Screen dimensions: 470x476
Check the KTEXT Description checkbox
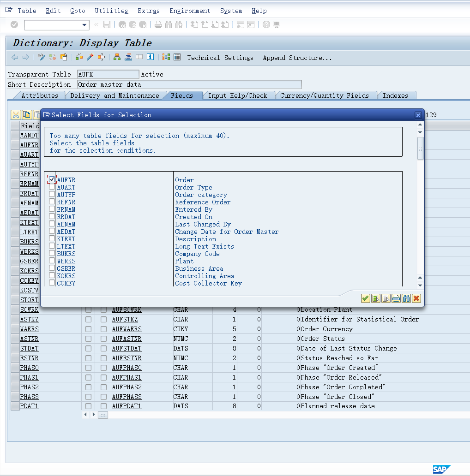[x=52, y=238]
